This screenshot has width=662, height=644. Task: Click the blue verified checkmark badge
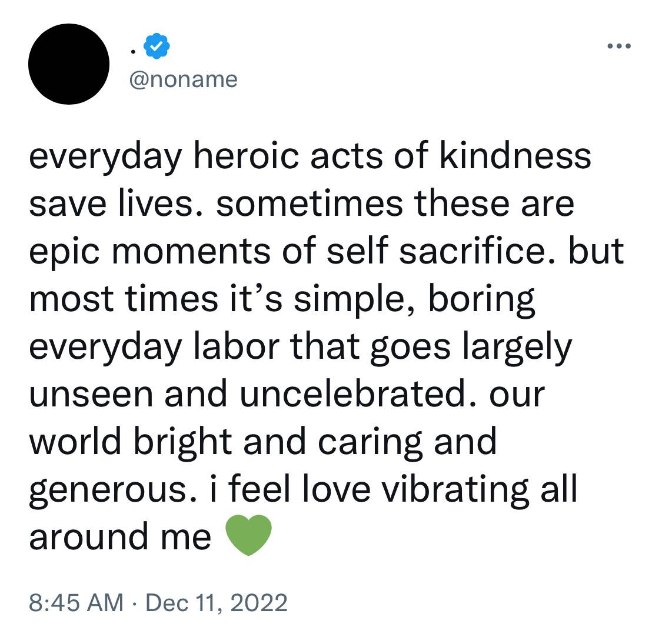pyautogui.click(x=157, y=45)
